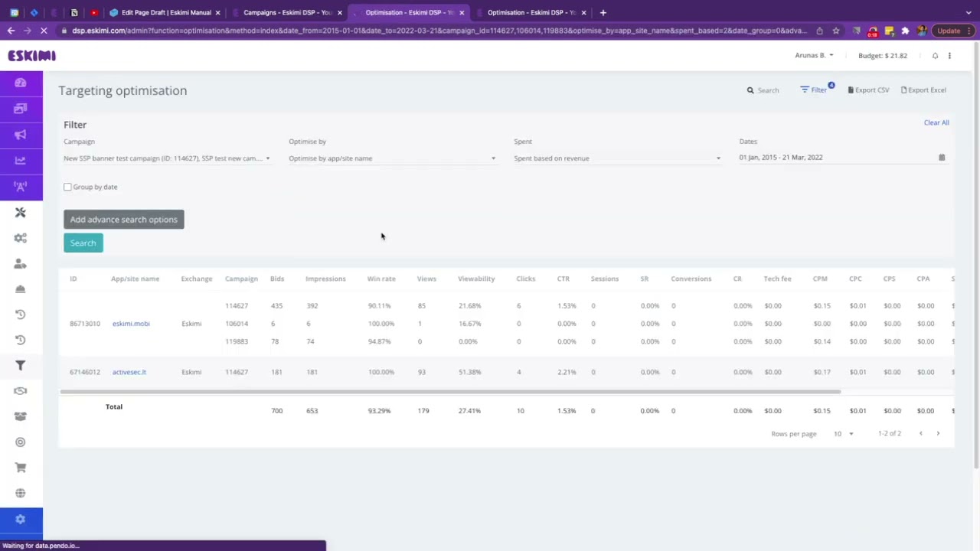
Task: Click the Eskimi logo in top left
Action: pyautogui.click(x=31, y=55)
